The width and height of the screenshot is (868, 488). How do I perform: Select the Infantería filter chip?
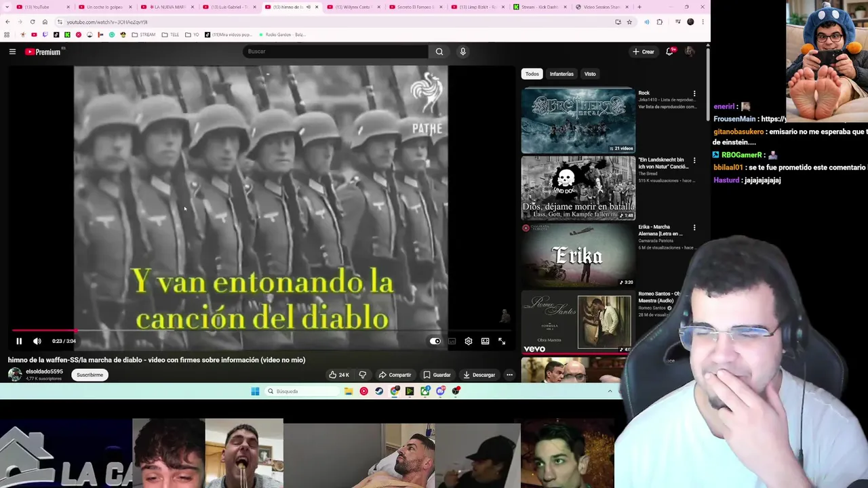[561, 74]
